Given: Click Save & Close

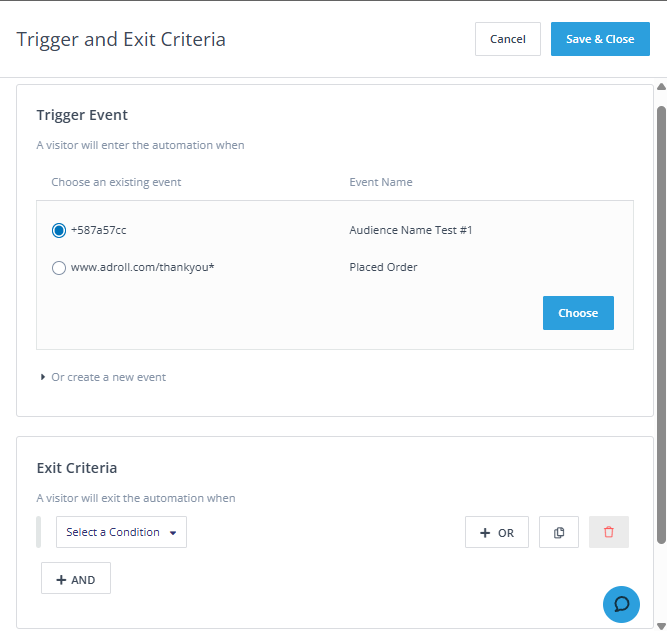Looking at the screenshot, I should point(600,39).
